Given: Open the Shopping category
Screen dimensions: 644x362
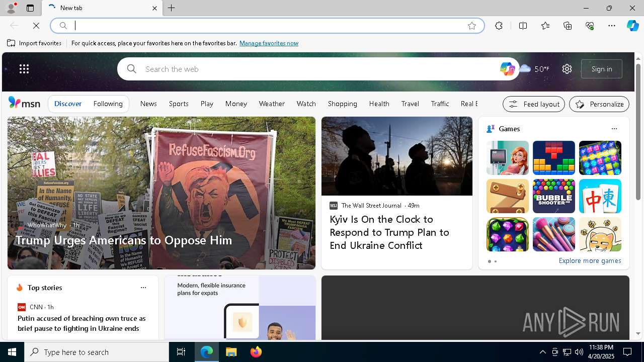Looking at the screenshot, I should pyautogui.click(x=342, y=104).
